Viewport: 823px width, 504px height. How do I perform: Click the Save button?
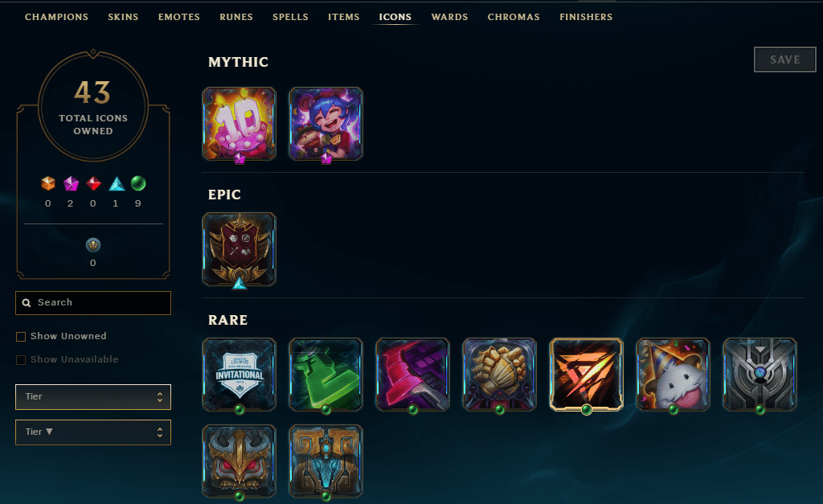coord(785,59)
